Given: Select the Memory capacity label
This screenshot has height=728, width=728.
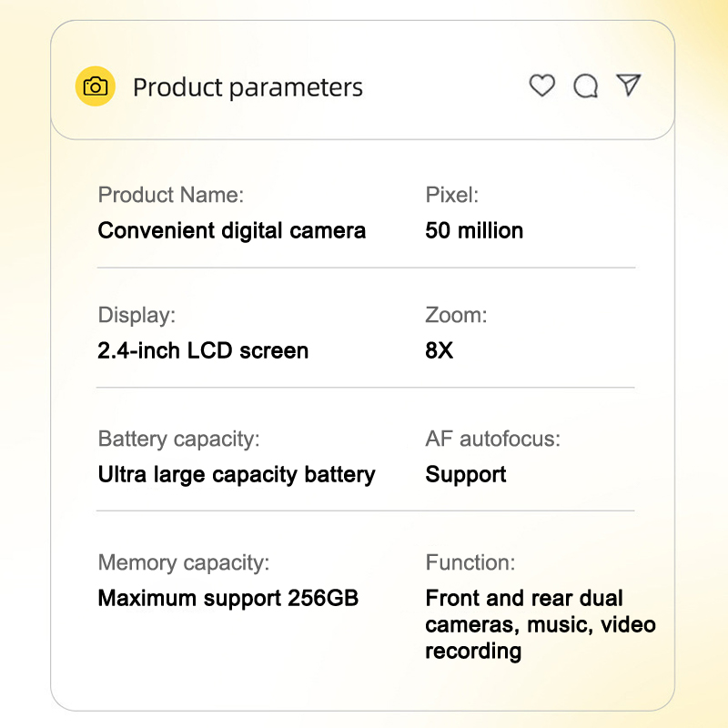Looking at the screenshot, I should [184, 562].
